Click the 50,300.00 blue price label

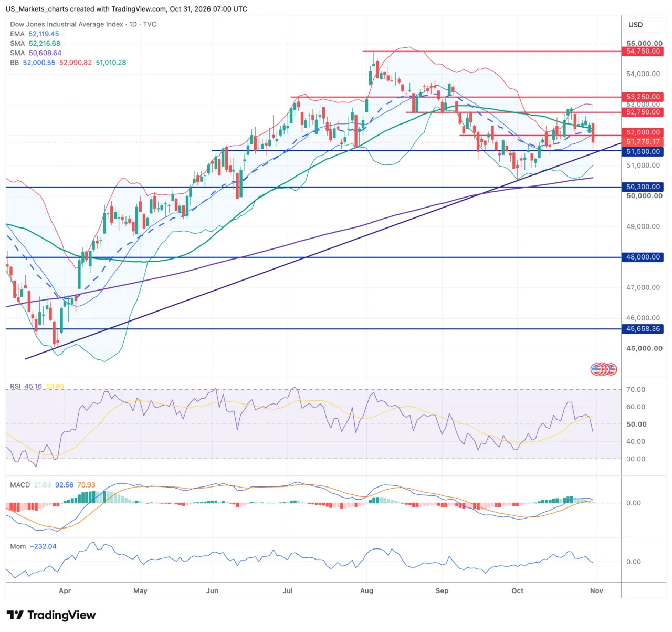click(x=643, y=187)
